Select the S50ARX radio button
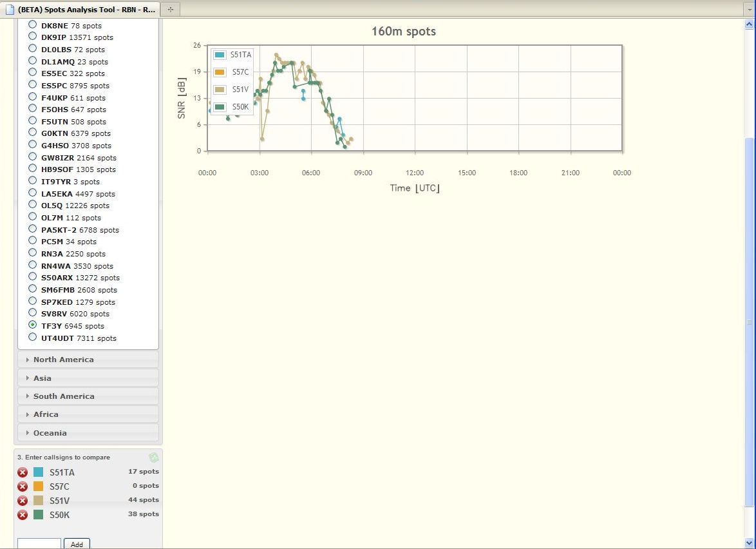 pyautogui.click(x=33, y=277)
